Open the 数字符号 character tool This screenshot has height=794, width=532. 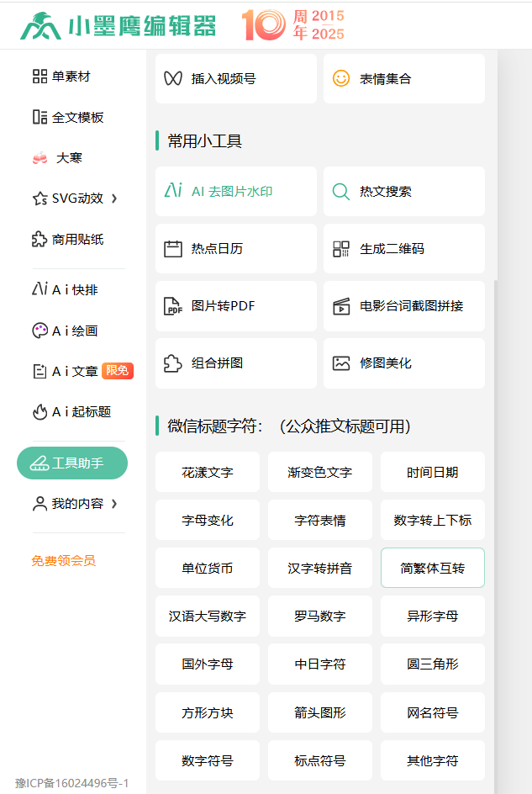click(x=208, y=760)
